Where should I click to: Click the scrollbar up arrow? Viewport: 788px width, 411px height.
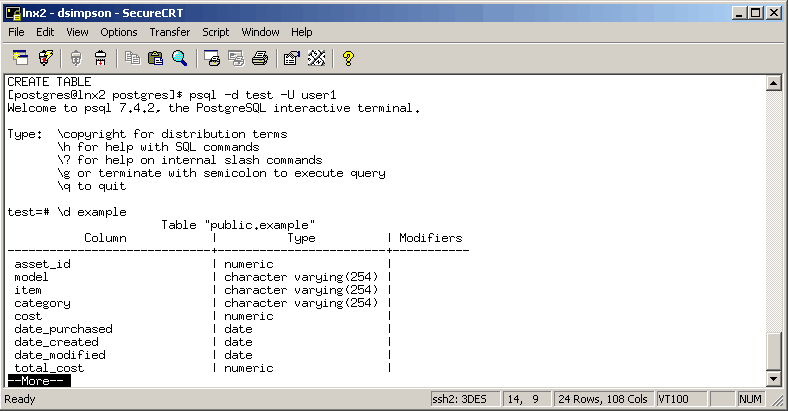pyautogui.click(x=772, y=81)
